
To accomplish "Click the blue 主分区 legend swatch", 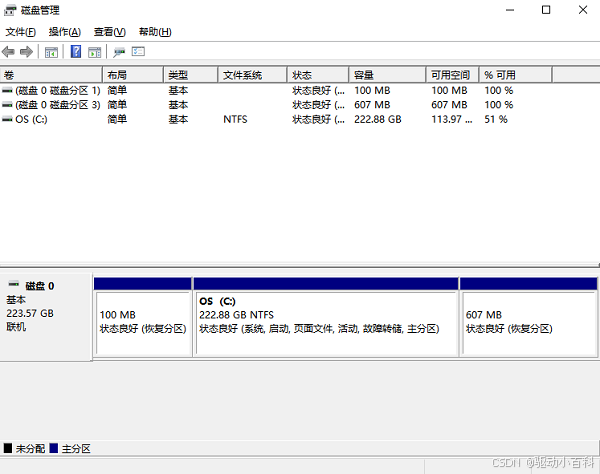I will pos(54,448).
